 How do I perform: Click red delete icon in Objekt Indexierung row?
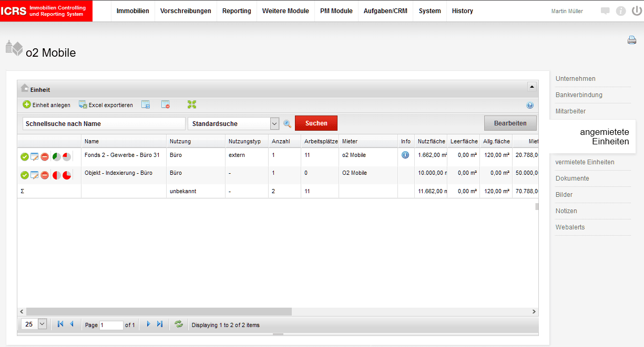(x=45, y=175)
